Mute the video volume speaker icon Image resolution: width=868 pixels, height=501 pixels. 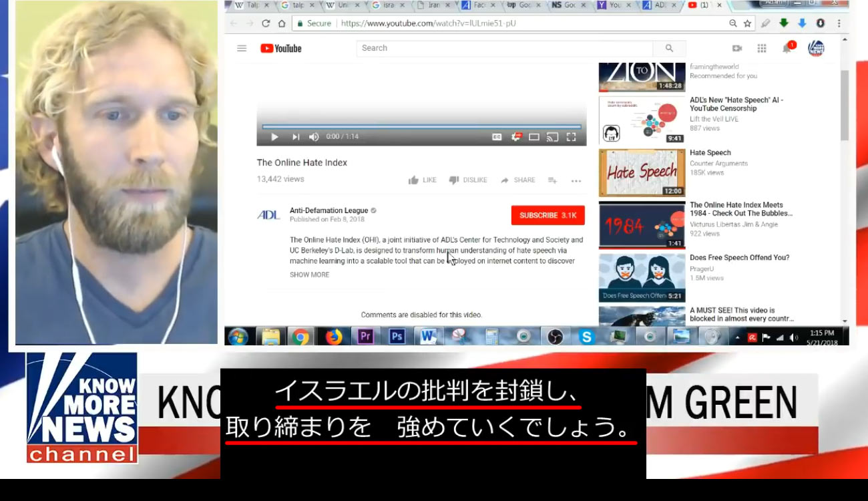[x=314, y=137]
